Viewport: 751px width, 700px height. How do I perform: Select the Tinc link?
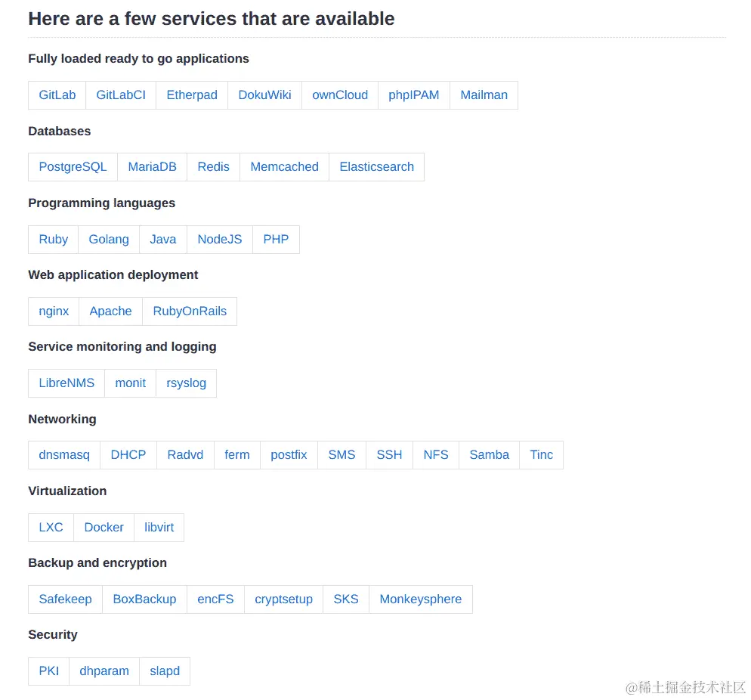(541, 455)
